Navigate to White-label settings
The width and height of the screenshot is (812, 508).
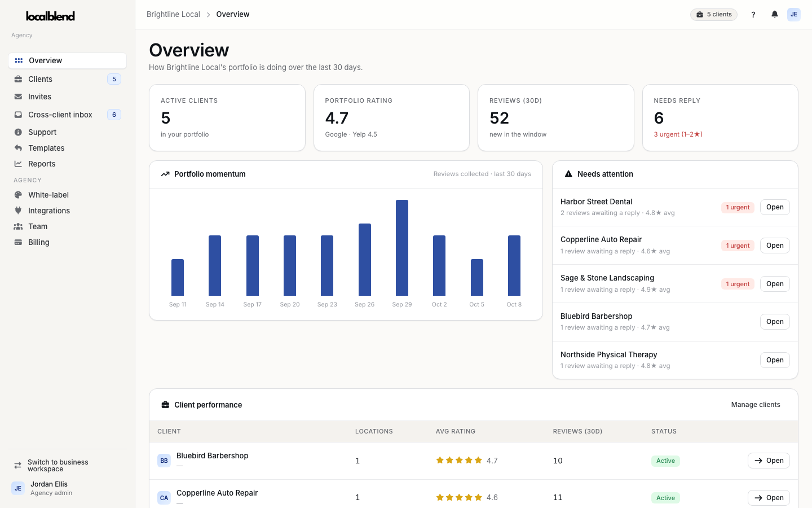pos(67,195)
